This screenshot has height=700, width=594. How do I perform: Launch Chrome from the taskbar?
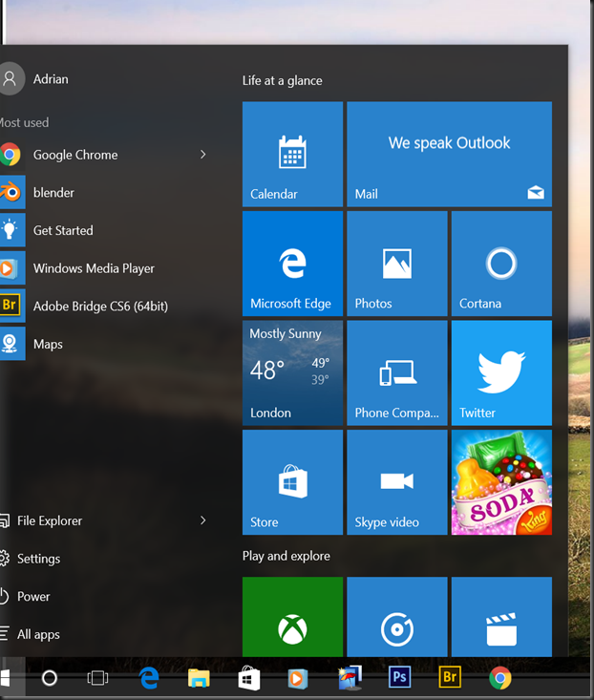(500, 678)
